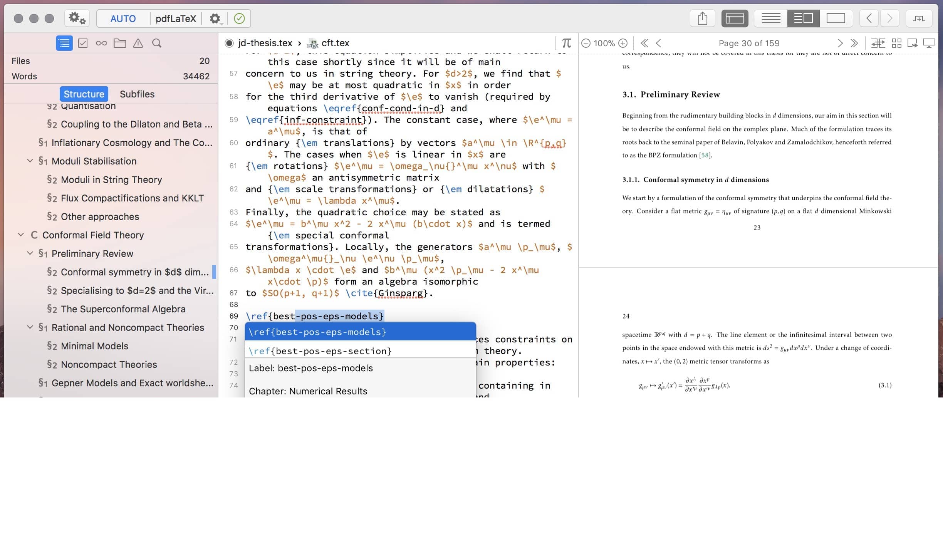
Task: Jump to last PDF page arrow
Action: click(854, 43)
